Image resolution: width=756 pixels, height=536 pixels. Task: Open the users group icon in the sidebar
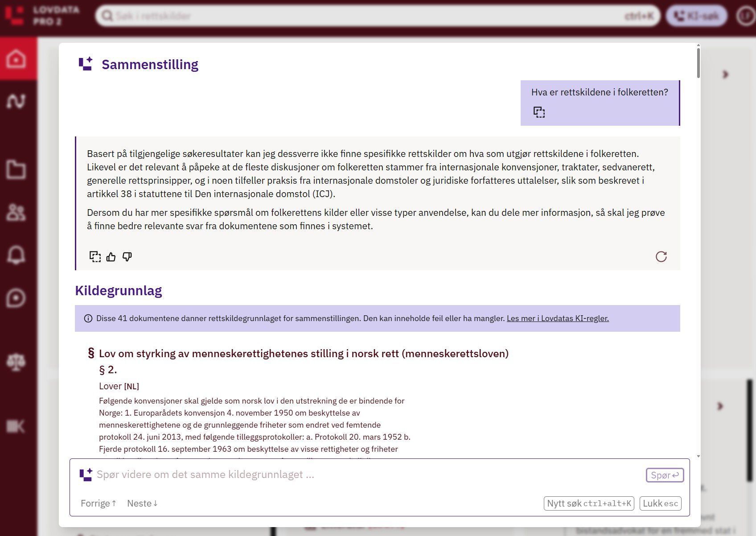(16, 212)
